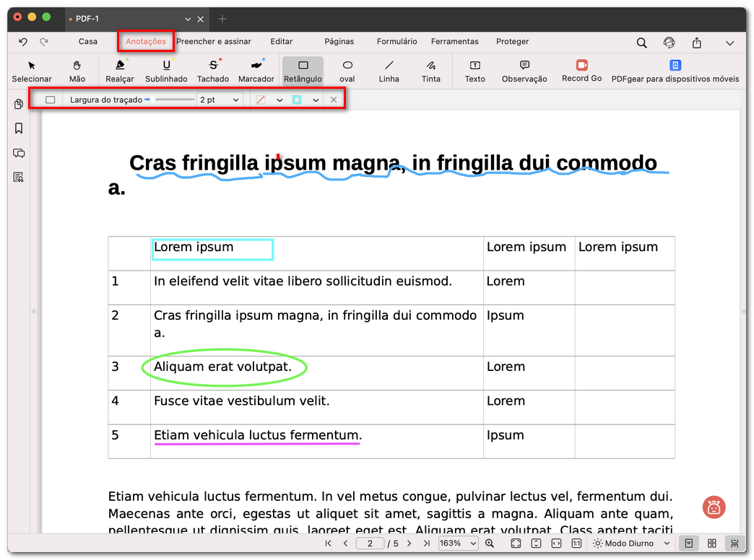Enable two-page view in the status bar
Viewport: 754px width, 560px height.
(712, 543)
